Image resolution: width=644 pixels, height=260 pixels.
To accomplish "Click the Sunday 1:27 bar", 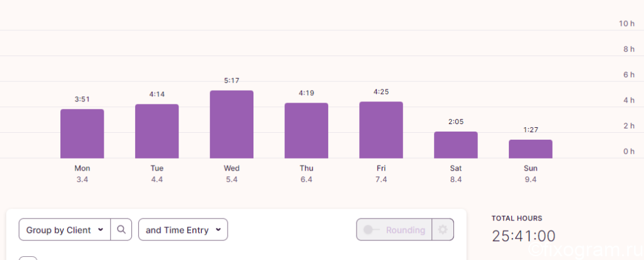I will click(x=531, y=149).
